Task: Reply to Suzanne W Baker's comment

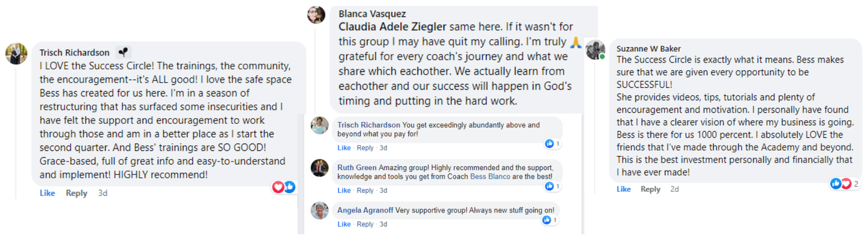Action: [650, 189]
